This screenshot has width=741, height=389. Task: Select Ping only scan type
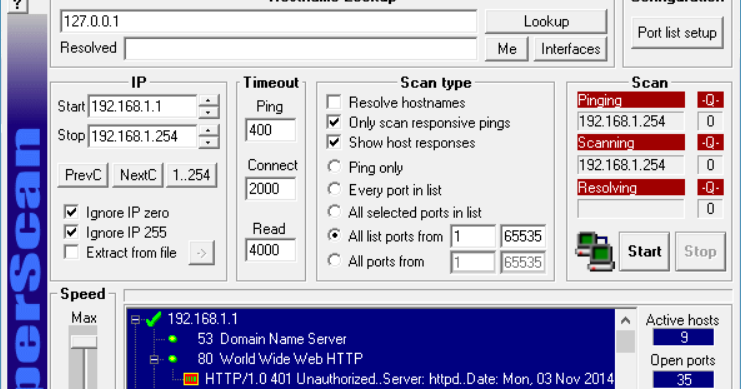[335, 166]
